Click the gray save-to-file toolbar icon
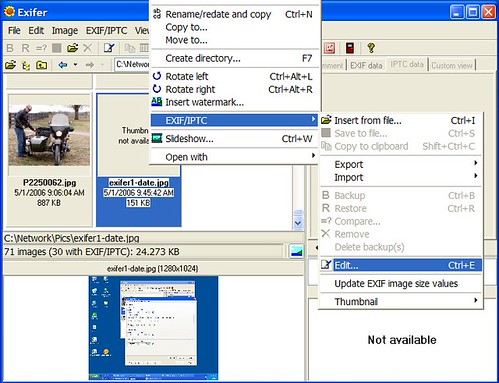The height and width of the screenshot is (383, 499). (x=57, y=48)
